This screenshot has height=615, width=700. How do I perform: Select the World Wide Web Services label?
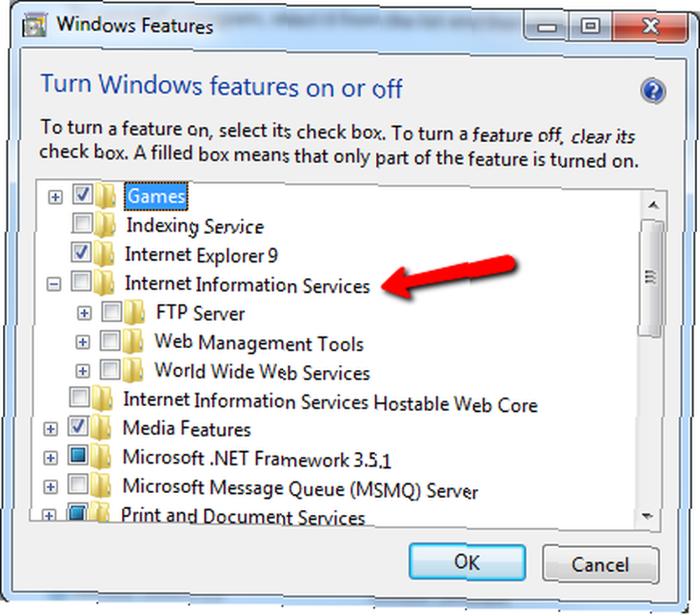[262, 372]
